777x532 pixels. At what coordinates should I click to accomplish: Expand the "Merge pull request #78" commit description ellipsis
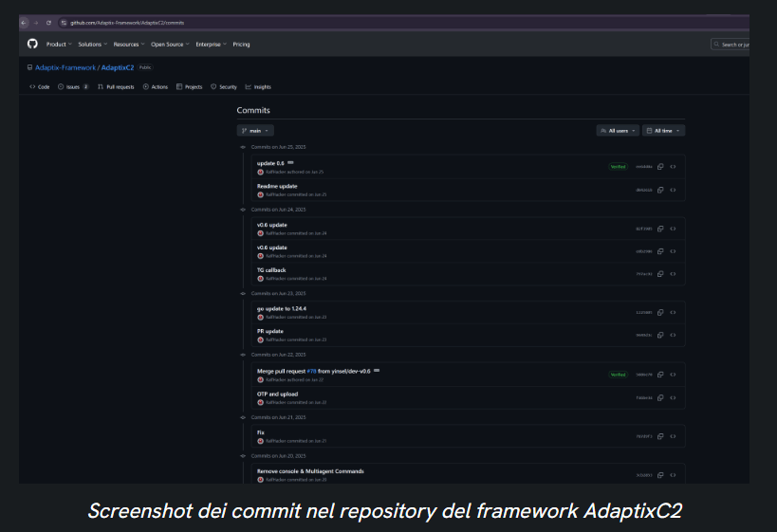[377, 371]
